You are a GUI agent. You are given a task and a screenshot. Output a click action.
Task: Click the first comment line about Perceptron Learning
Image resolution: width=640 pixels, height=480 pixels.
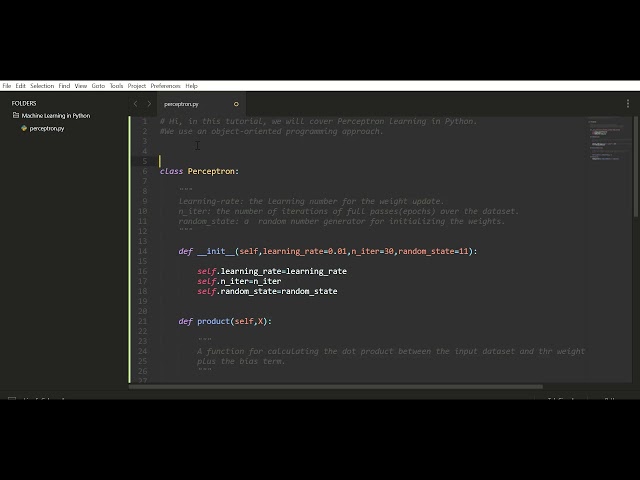point(318,121)
